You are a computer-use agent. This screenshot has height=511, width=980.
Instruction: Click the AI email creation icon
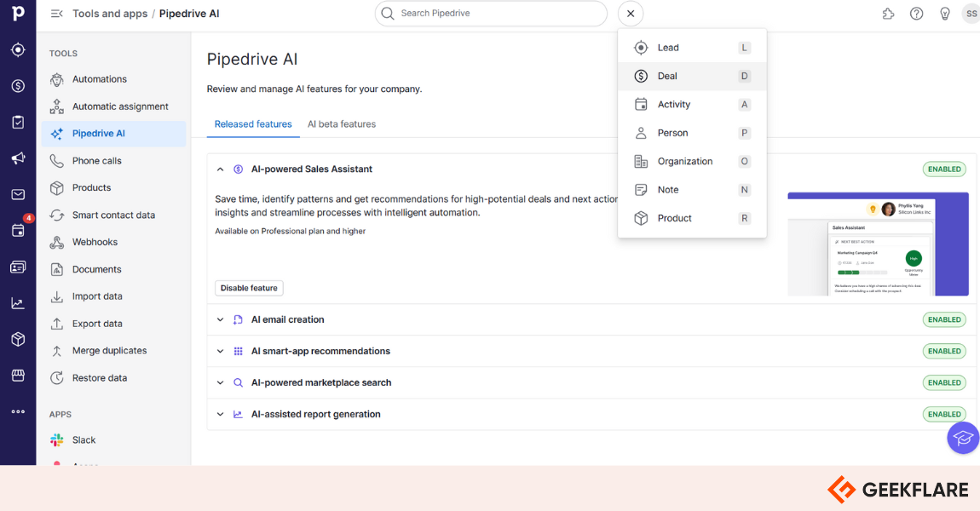point(238,320)
